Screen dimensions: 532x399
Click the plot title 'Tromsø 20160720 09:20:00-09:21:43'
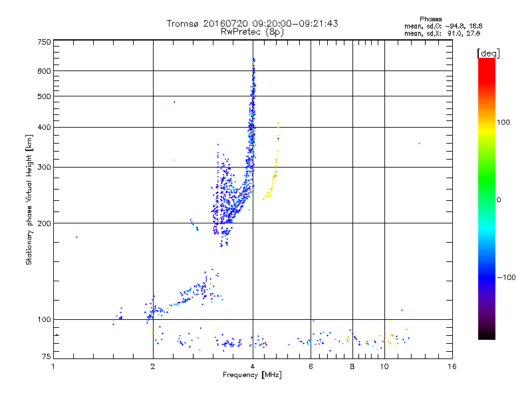(x=252, y=23)
